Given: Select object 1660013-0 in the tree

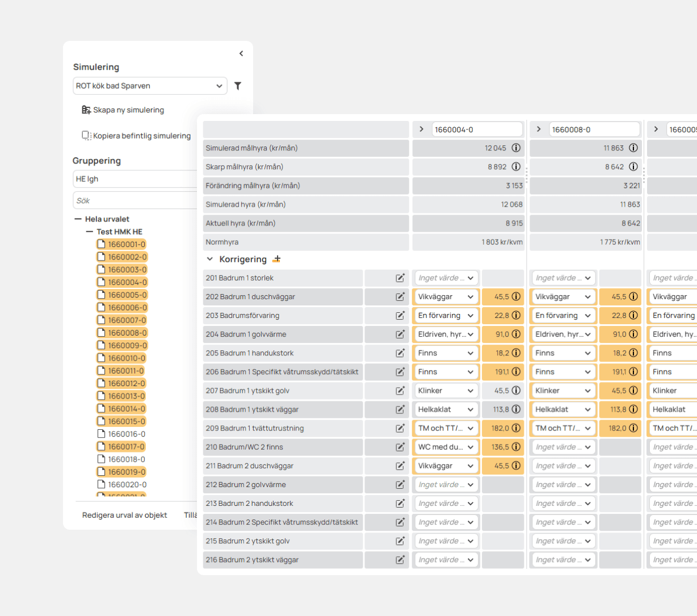Looking at the screenshot, I should coord(121,396).
